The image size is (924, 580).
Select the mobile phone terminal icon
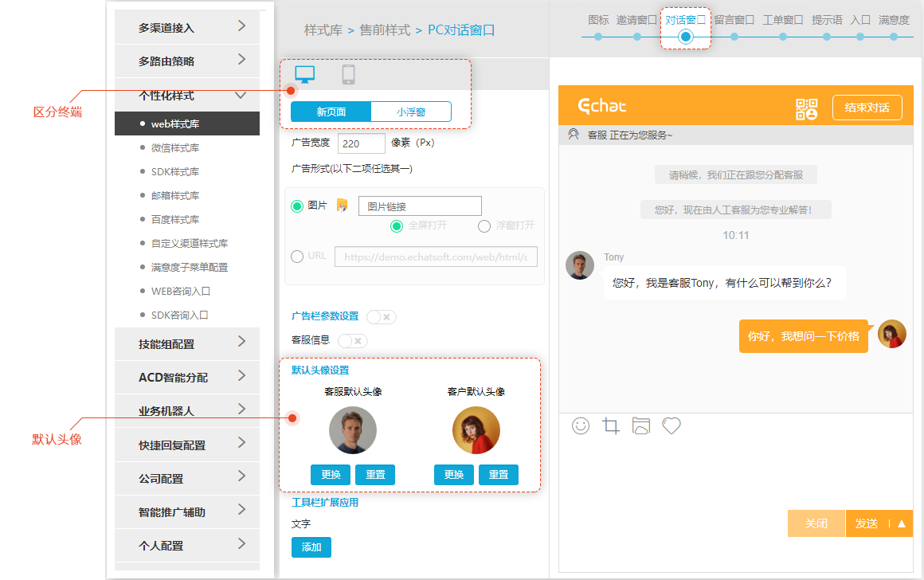coord(348,74)
